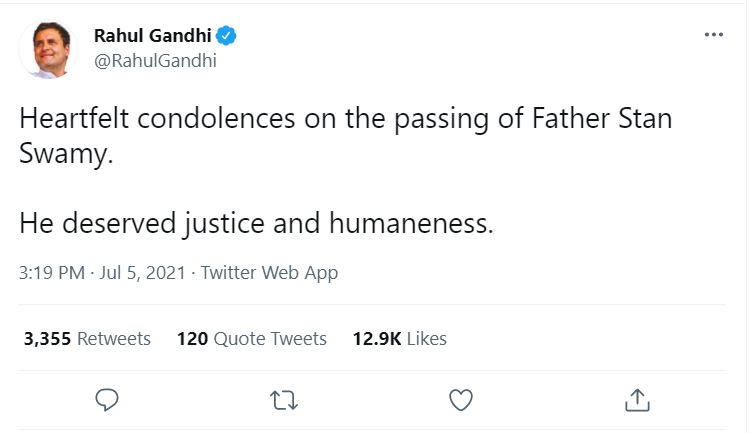Show the 12.9K Likes list

(399, 339)
